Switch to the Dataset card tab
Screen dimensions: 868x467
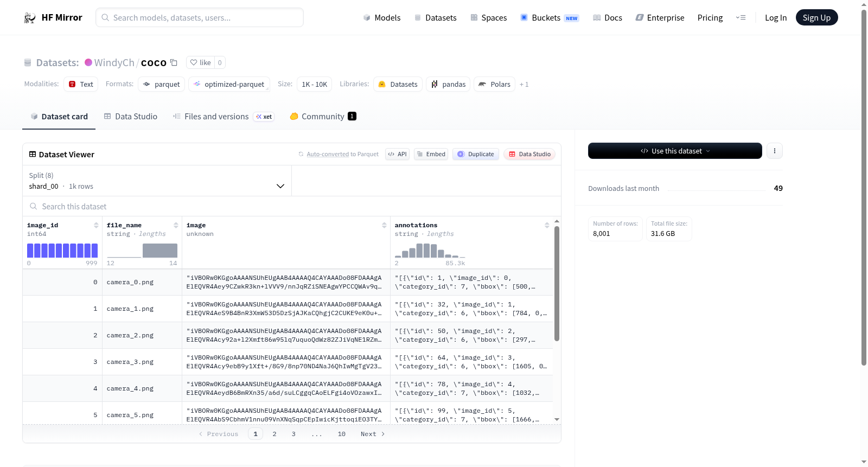tap(59, 117)
